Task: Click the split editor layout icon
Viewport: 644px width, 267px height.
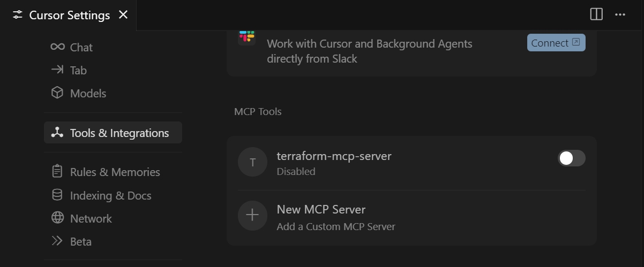Action: coord(596,14)
